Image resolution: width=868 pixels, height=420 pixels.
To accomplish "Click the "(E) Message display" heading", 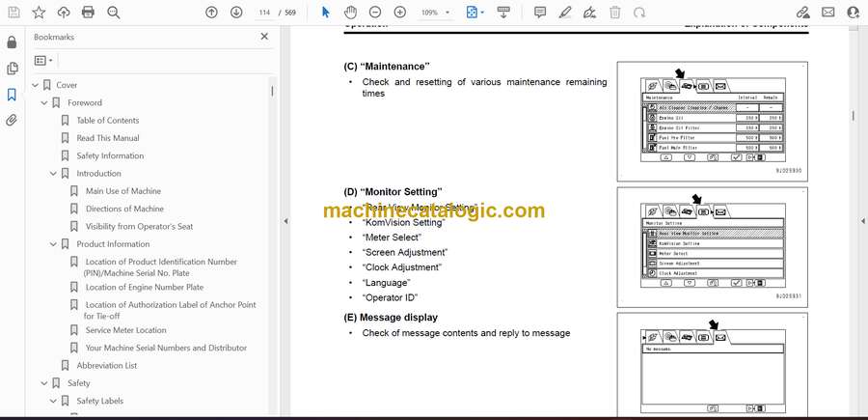I will tap(391, 318).
